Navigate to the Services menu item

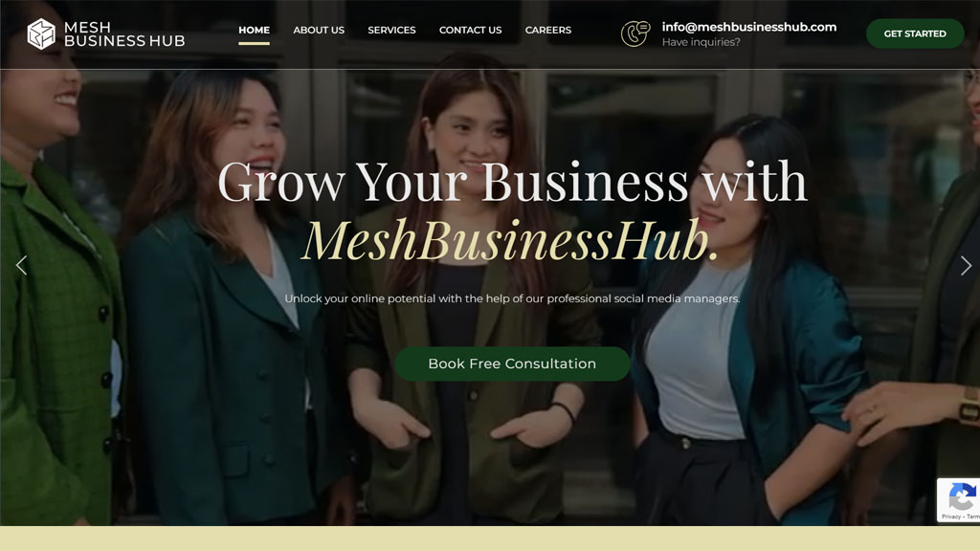pyautogui.click(x=391, y=30)
